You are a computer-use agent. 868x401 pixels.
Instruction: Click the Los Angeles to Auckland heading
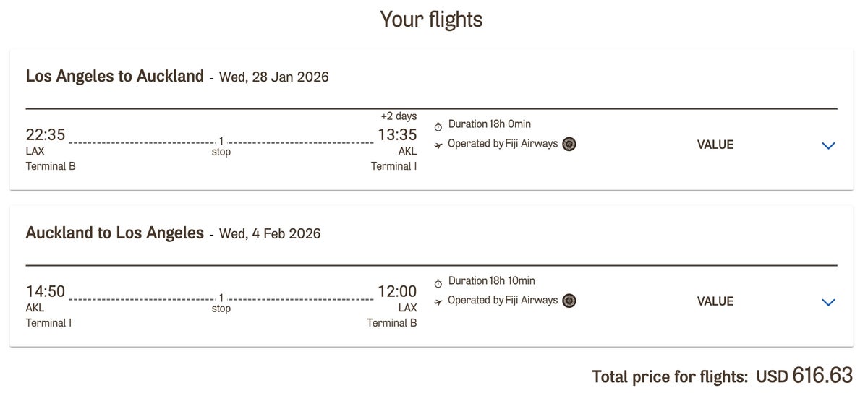pyautogui.click(x=114, y=76)
